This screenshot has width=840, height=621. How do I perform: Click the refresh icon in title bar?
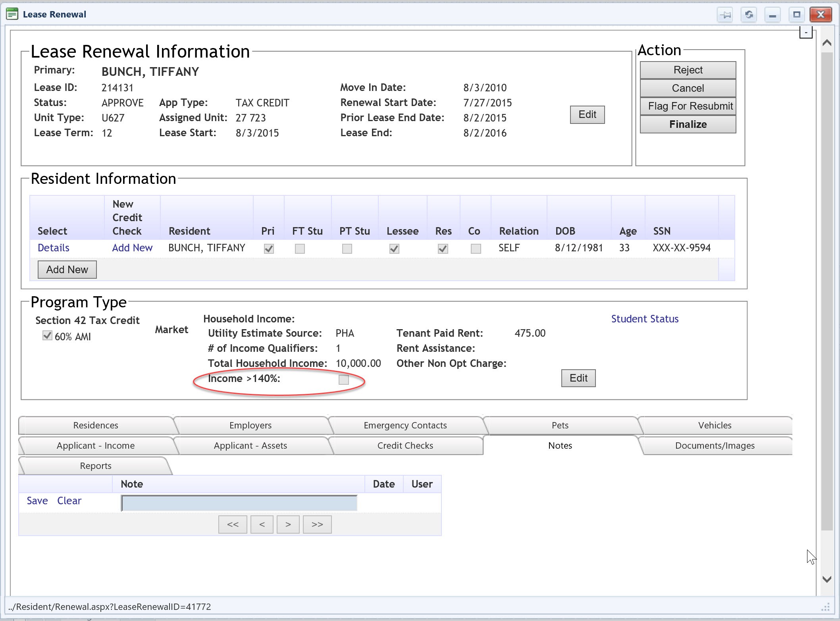[749, 15]
